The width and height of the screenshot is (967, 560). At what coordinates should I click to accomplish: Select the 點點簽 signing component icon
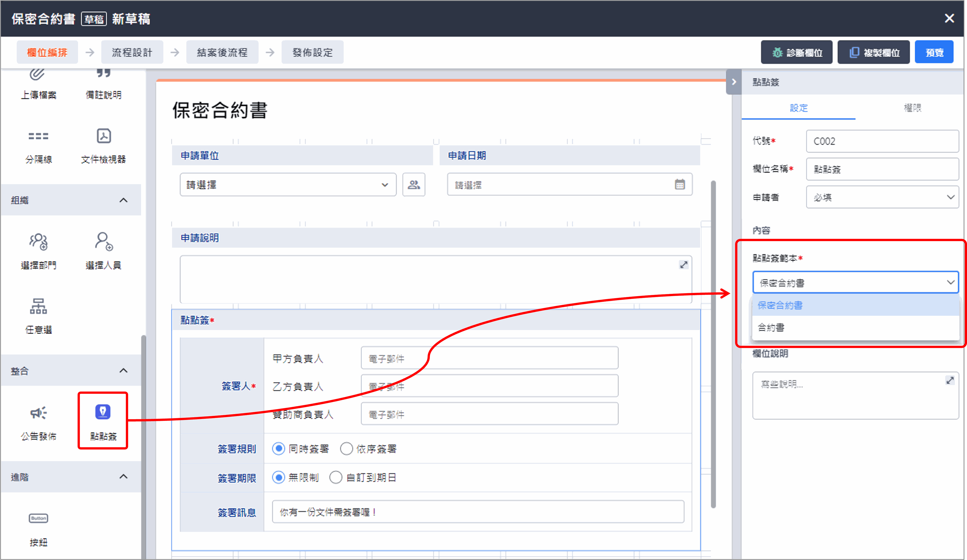(x=103, y=412)
